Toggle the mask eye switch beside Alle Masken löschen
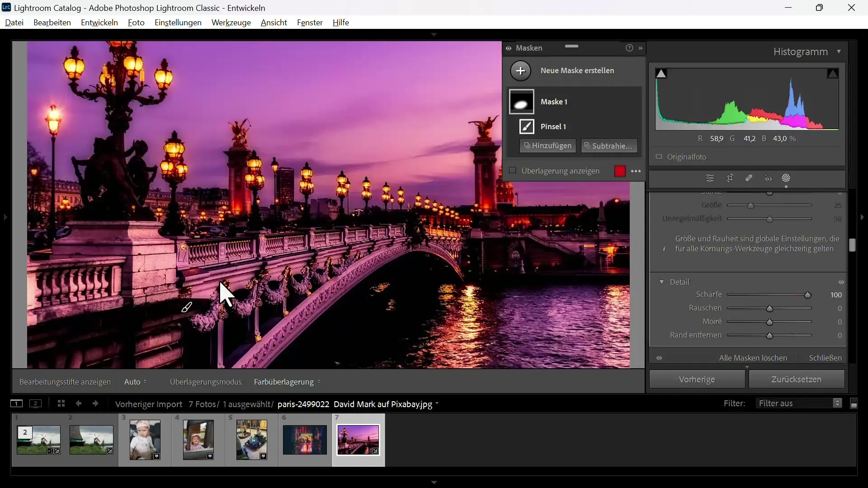Viewport: 868px width, 488px height. (660, 358)
